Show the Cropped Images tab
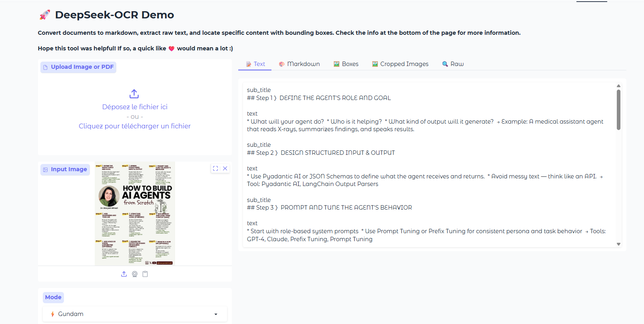644x324 pixels. click(400, 64)
